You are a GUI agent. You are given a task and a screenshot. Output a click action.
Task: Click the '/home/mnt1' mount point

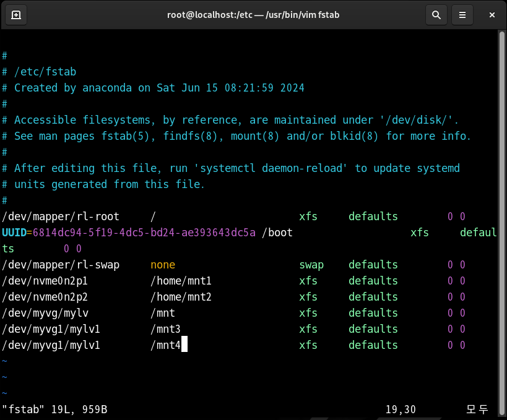pos(181,281)
